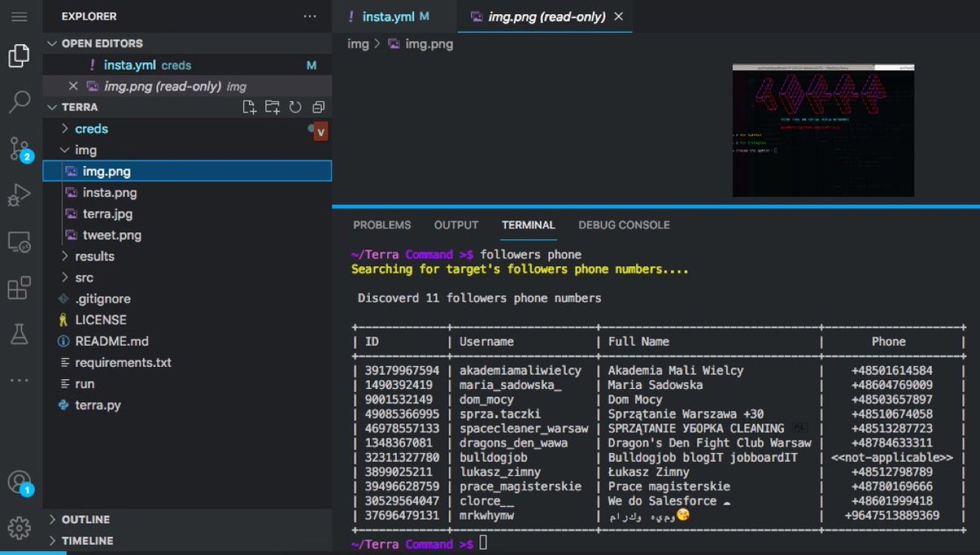Switch to the Problems panel tab
The image size is (980, 555).
[381, 225]
